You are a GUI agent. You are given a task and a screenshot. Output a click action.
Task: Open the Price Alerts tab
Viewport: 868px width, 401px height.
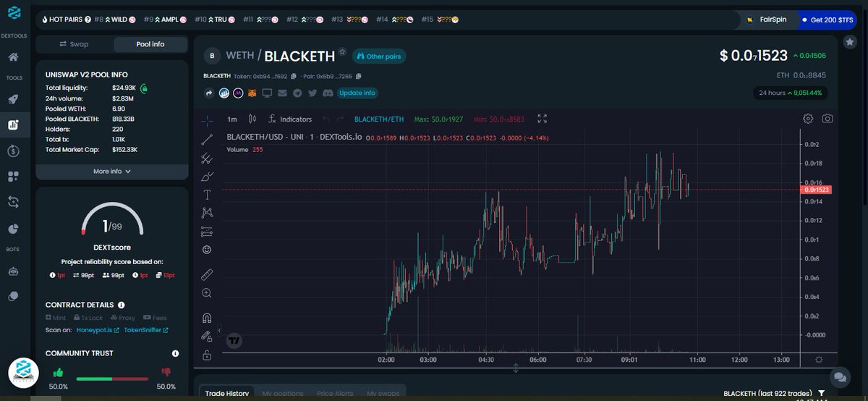click(x=335, y=393)
